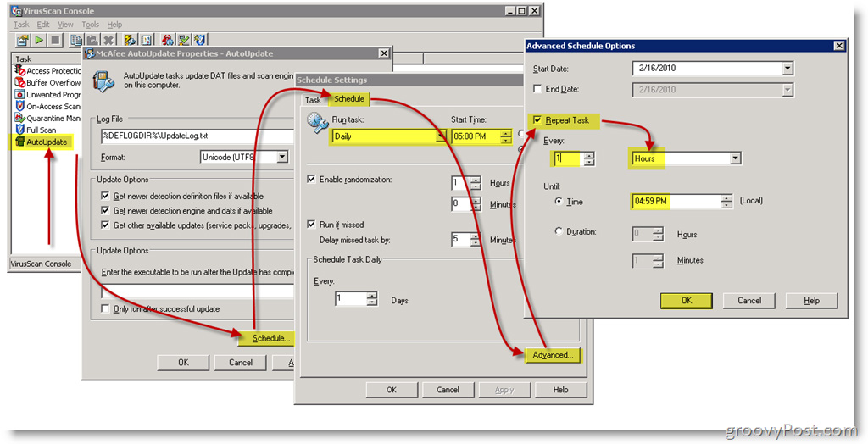Image resolution: width=868 pixels, height=444 pixels.
Task: Open the Edit menu
Action: click(x=43, y=25)
